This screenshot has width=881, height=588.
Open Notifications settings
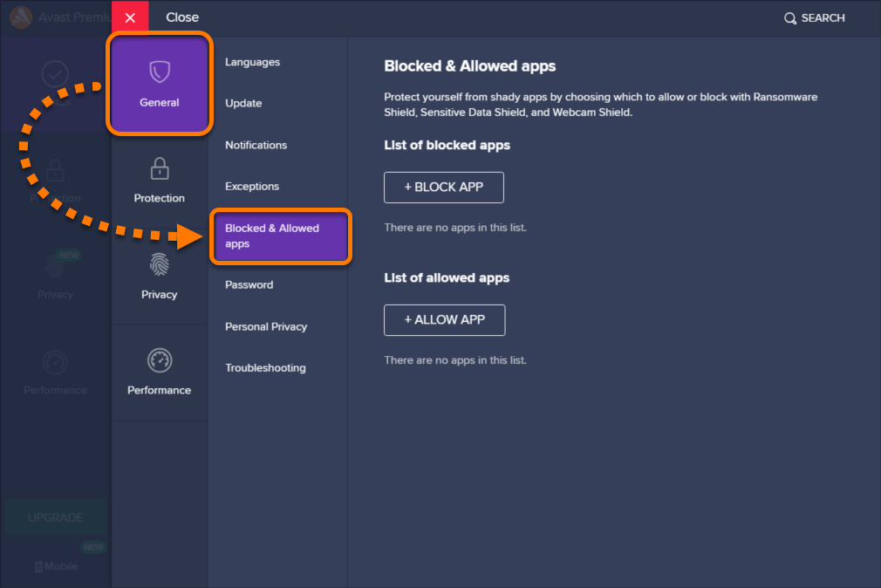[256, 145]
